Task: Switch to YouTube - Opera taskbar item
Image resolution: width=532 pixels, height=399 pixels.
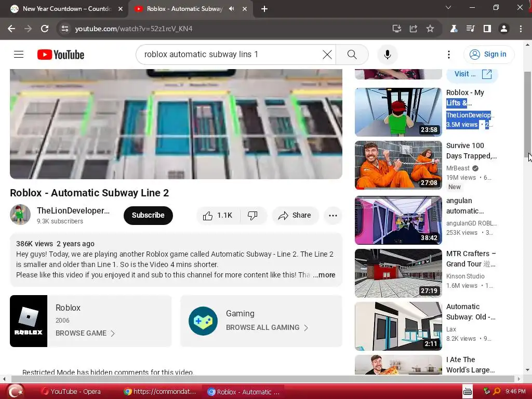Action: point(71,392)
